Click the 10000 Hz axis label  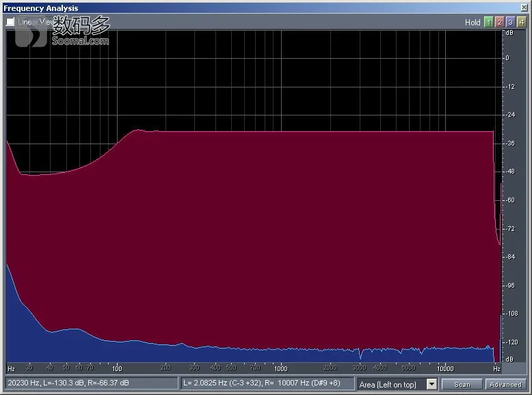(x=445, y=368)
